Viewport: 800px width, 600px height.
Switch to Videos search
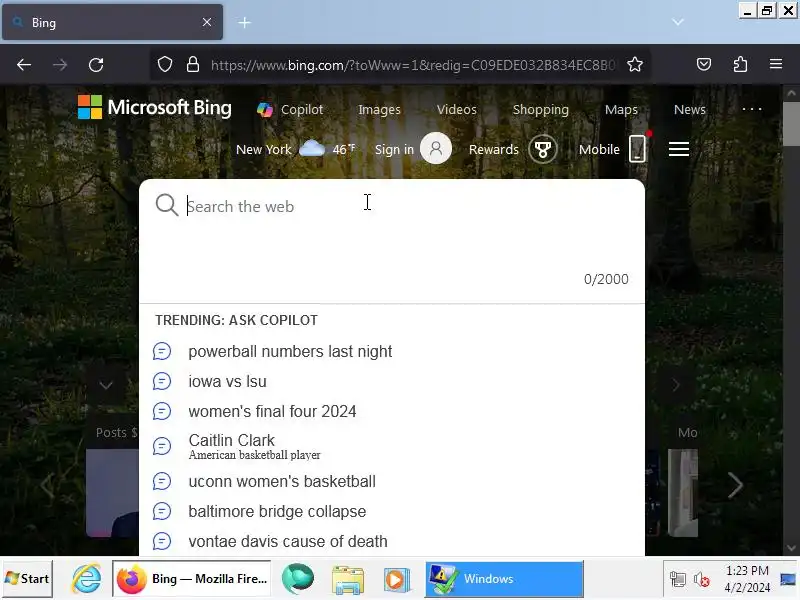click(457, 110)
